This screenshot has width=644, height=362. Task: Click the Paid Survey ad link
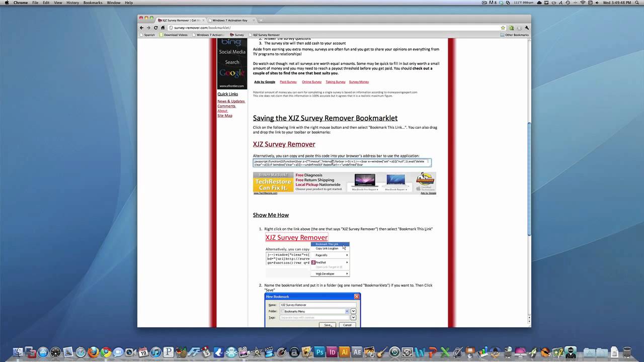tap(288, 82)
